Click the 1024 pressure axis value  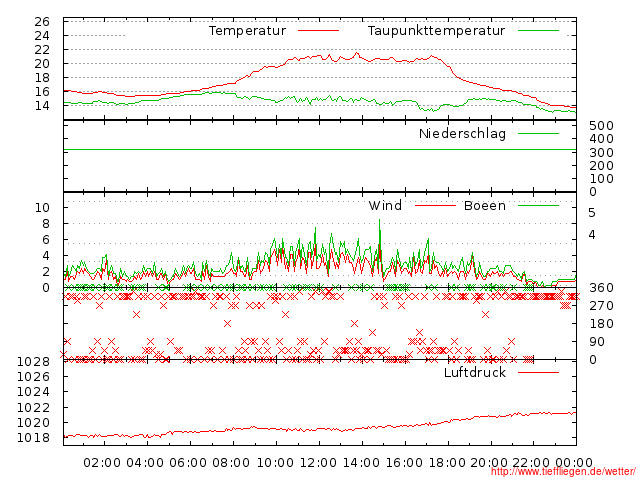[33, 392]
